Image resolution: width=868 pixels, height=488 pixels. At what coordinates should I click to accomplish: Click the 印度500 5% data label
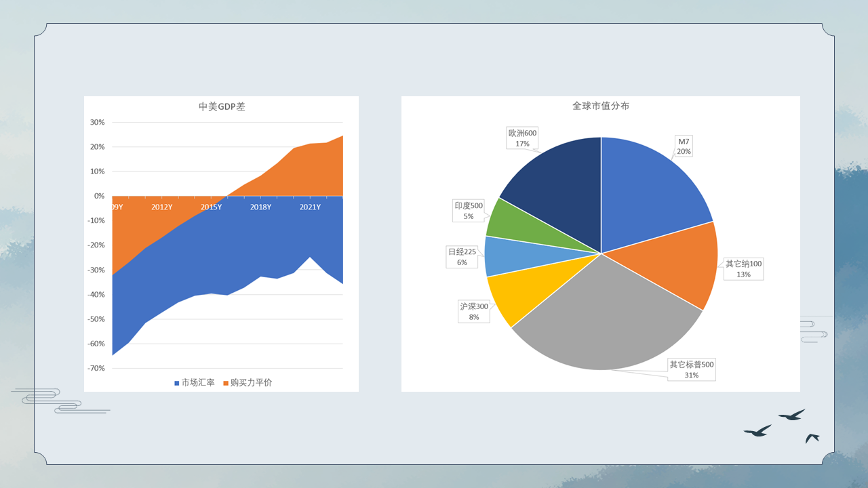pos(469,211)
